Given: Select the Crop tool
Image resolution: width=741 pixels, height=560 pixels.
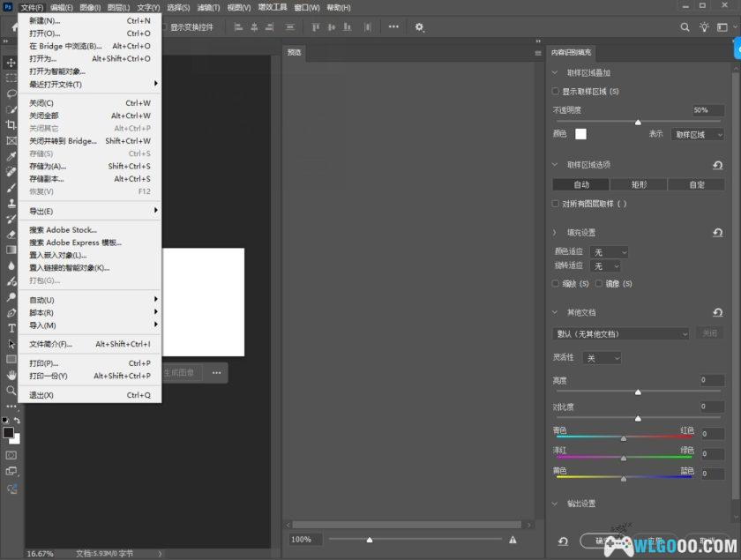Looking at the screenshot, I should point(11,126).
